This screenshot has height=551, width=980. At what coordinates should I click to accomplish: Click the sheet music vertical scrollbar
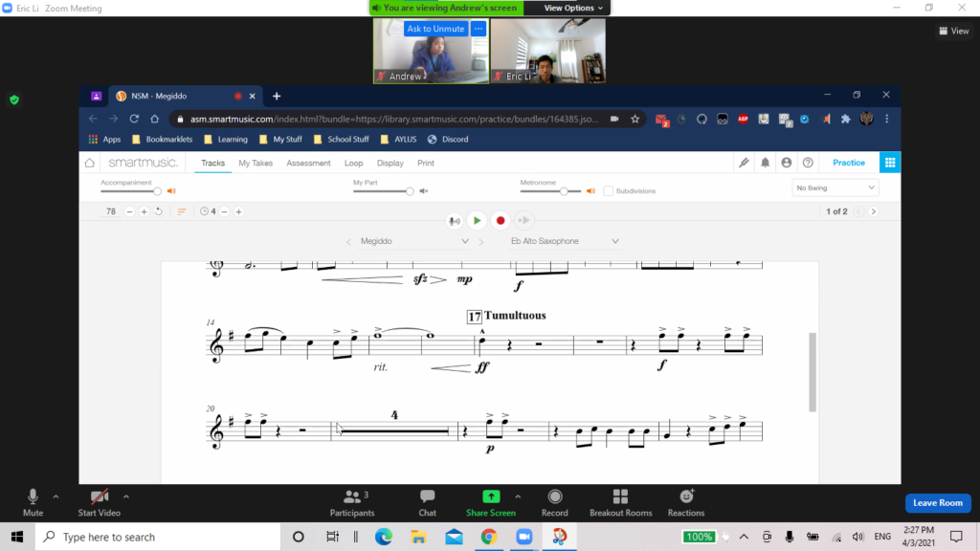pyautogui.click(x=813, y=372)
